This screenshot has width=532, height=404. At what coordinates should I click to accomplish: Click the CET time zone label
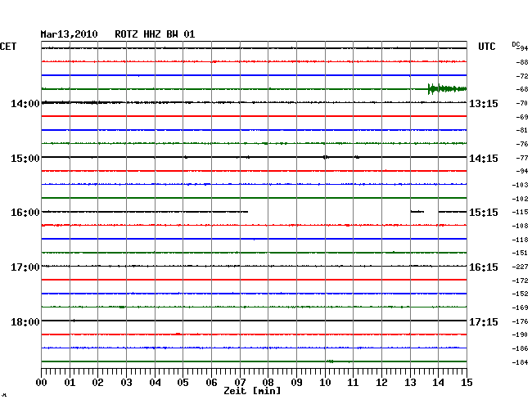pyautogui.click(x=8, y=47)
